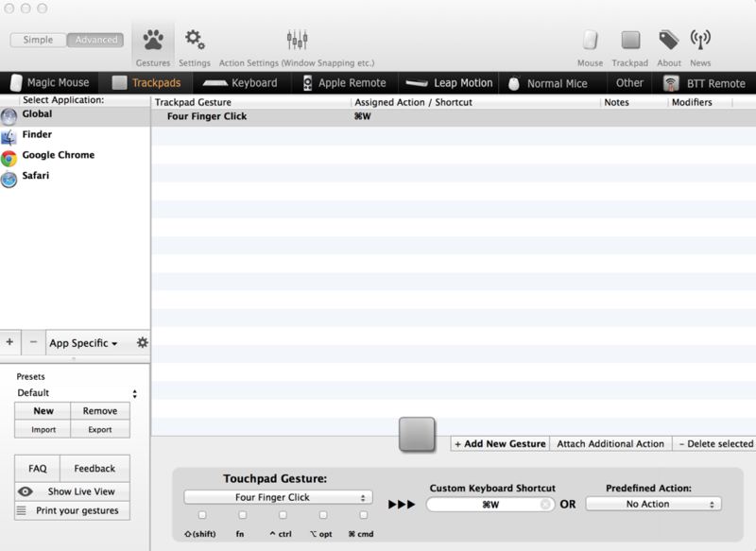Toggle the opt modifier checkbox
The image size is (756, 551).
[323, 515]
